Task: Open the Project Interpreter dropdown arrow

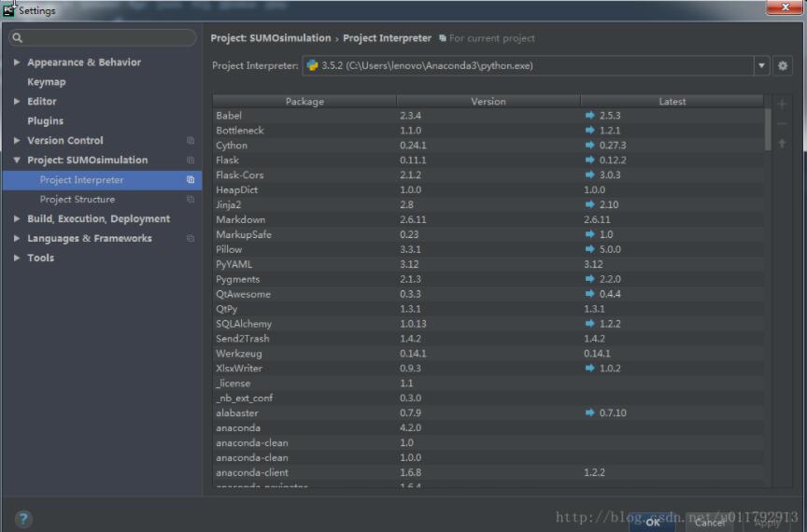Action: click(x=761, y=66)
